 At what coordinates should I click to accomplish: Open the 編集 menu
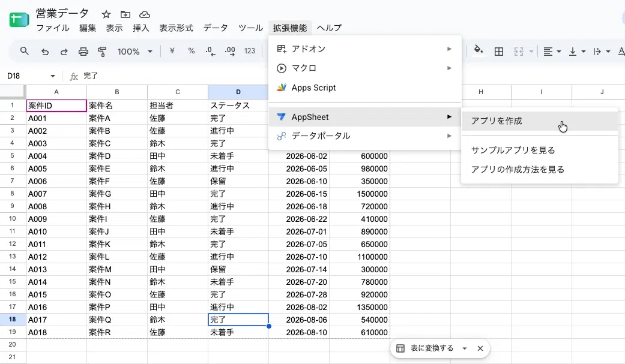coord(87,28)
